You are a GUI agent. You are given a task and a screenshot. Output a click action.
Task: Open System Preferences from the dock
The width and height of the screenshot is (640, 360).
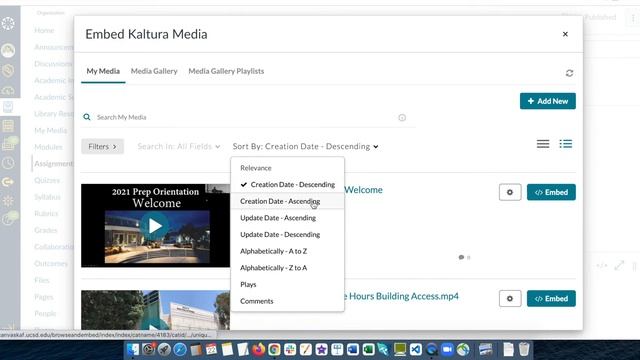point(149,349)
